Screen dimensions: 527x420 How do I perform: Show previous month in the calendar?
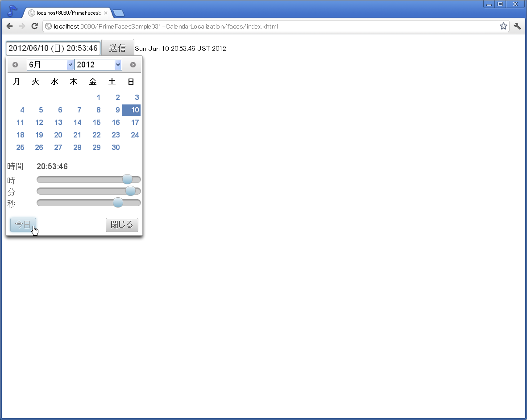15,65
